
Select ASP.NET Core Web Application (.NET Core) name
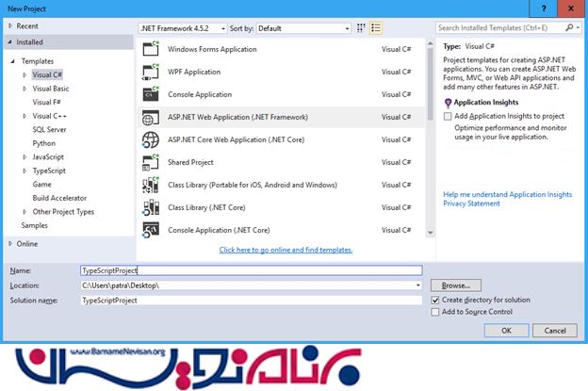click(x=236, y=139)
